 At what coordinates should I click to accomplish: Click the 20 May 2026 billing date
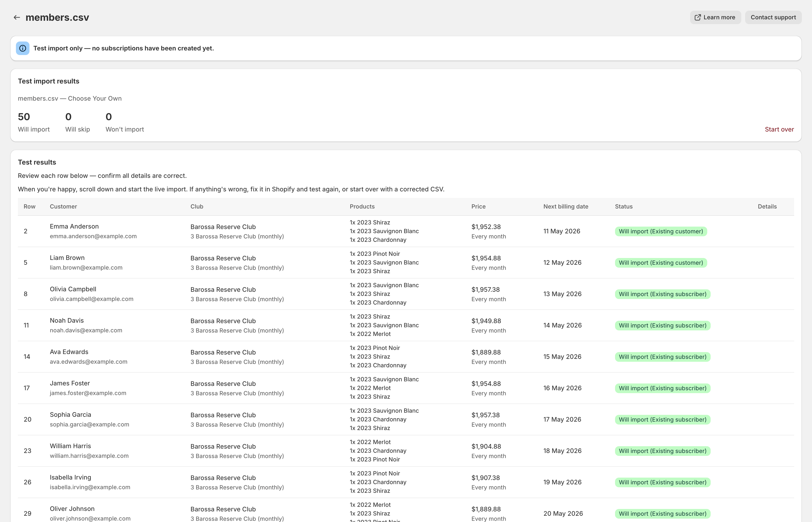pyautogui.click(x=563, y=514)
